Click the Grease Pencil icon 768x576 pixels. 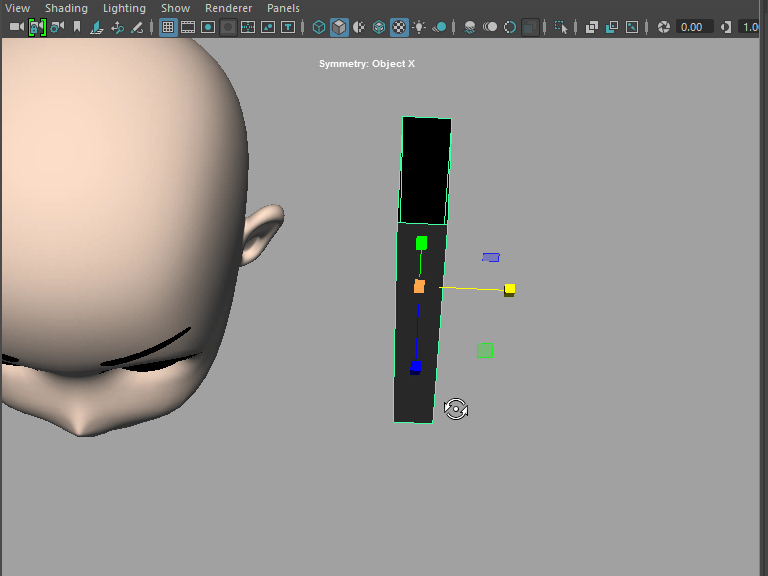(136, 27)
